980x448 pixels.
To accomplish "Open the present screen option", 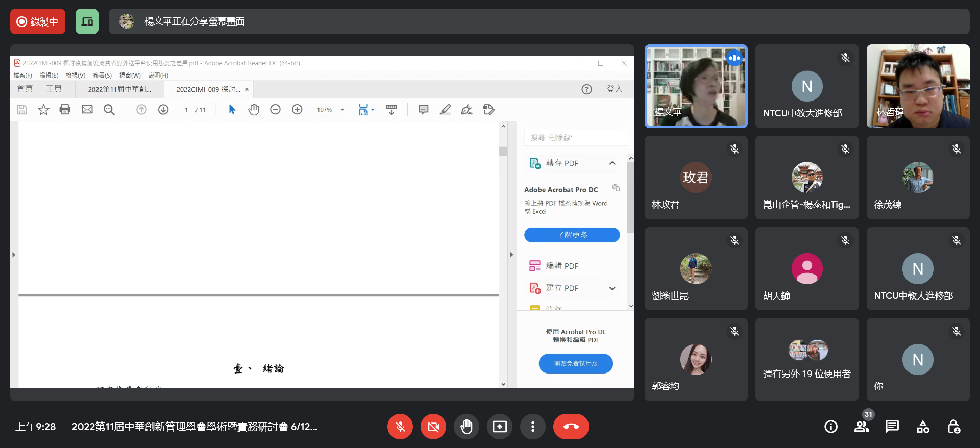I will click(x=499, y=427).
